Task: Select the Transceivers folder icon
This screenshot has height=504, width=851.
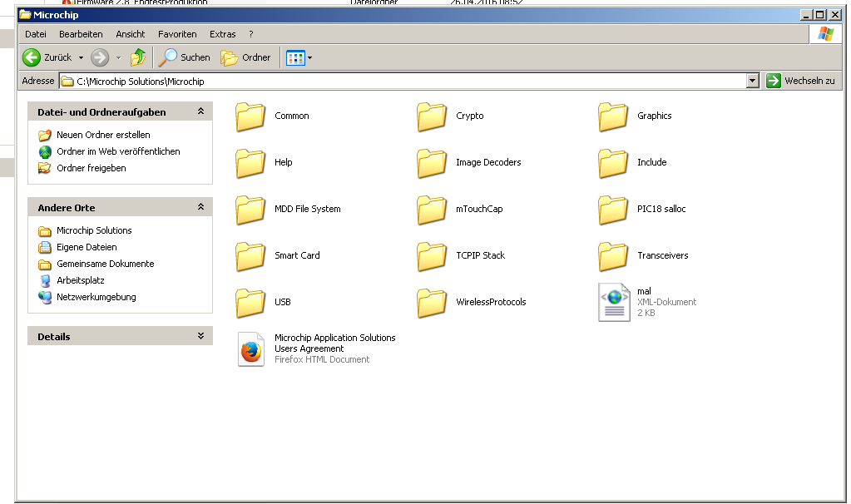Action: [x=613, y=257]
